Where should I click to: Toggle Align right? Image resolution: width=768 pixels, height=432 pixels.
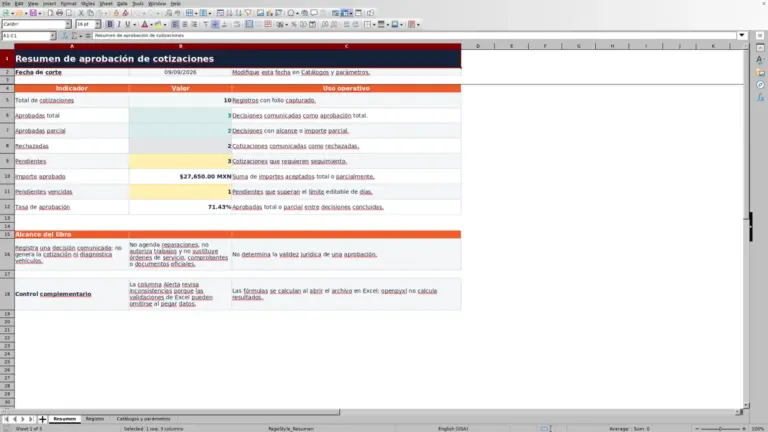(194, 24)
